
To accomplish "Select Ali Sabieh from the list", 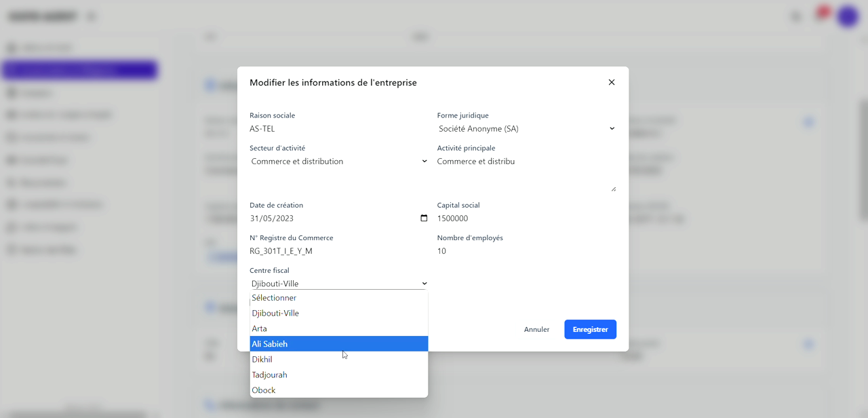I will click(338, 344).
